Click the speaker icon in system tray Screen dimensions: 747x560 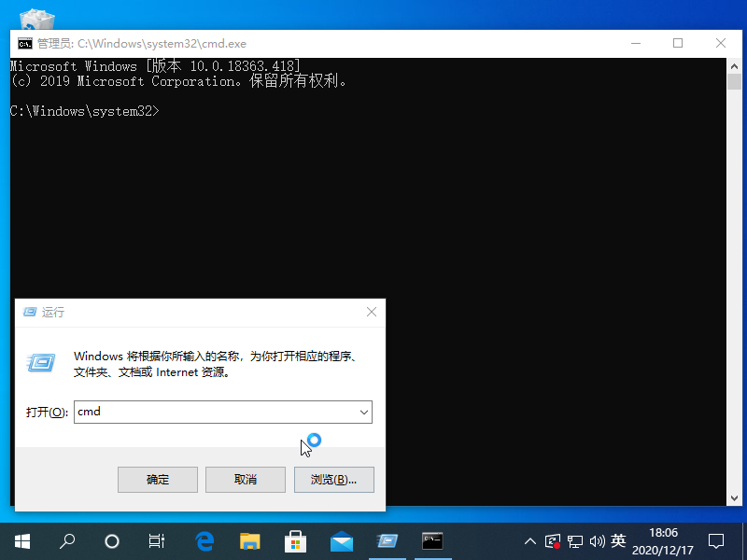point(598,540)
